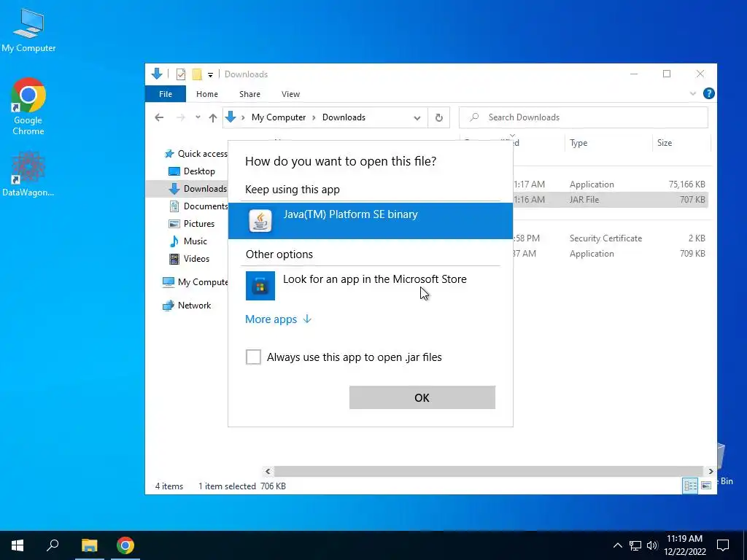The width and height of the screenshot is (747, 560).
Task: Switch to the Share ribbon tab
Action: 249,94
